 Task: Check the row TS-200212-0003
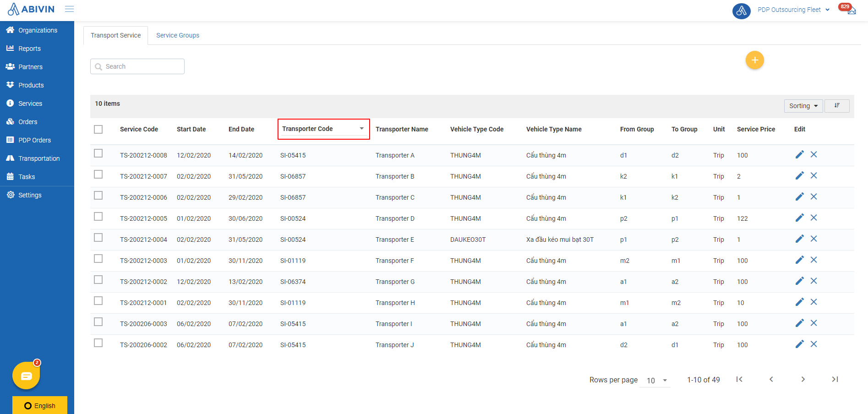coord(98,259)
